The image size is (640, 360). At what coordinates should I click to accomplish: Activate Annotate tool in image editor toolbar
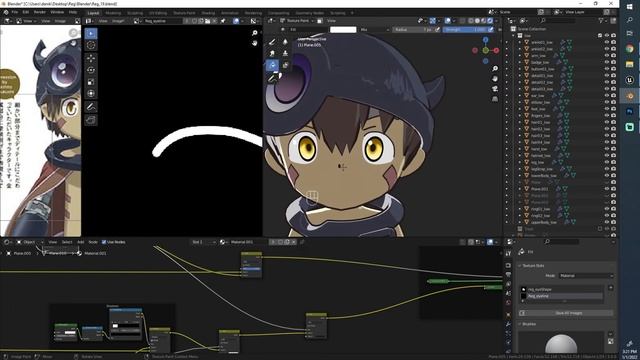tap(91, 107)
